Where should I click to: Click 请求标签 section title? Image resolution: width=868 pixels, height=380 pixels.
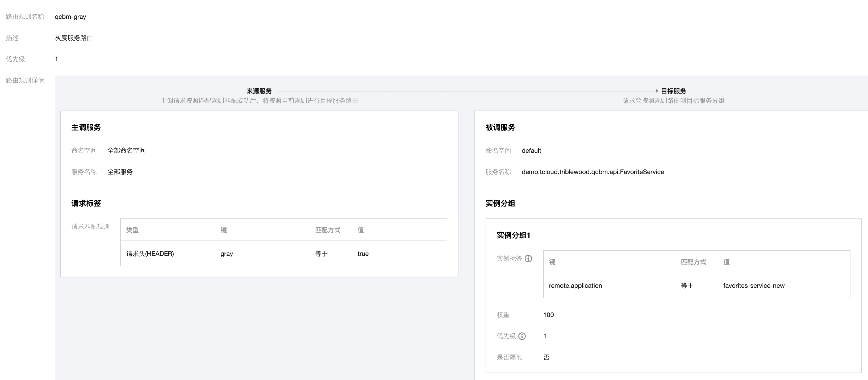click(86, 203)
